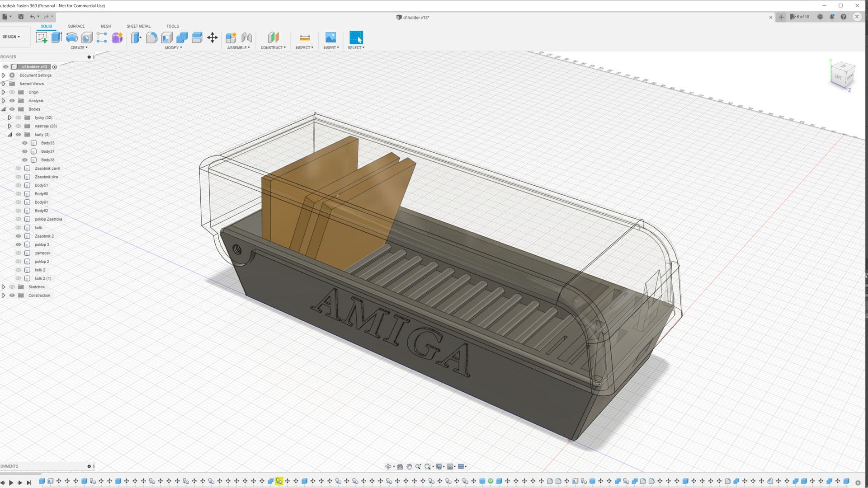
Task: Open the Rectangular Pattern tool
Action: 102,38
